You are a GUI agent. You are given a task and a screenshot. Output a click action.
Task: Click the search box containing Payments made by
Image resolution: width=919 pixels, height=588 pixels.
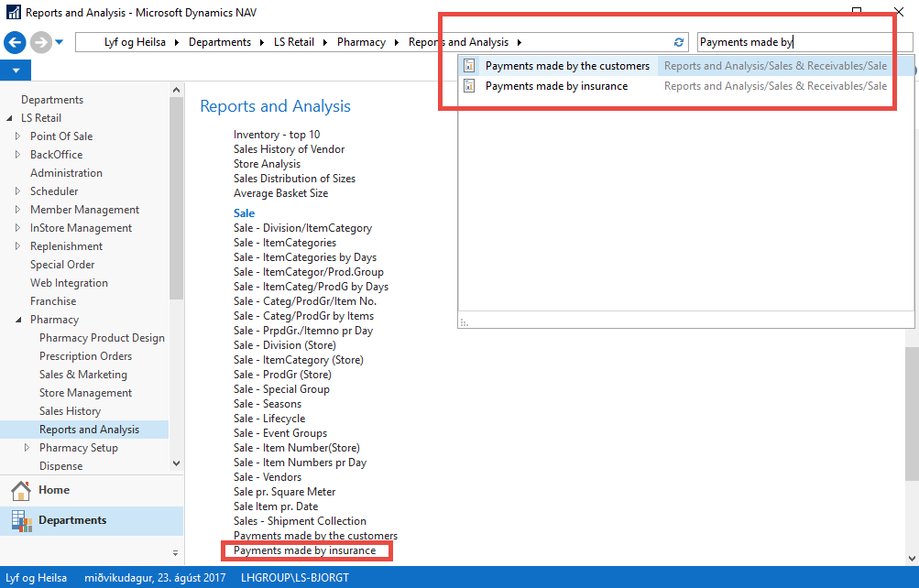coord(793,42)
